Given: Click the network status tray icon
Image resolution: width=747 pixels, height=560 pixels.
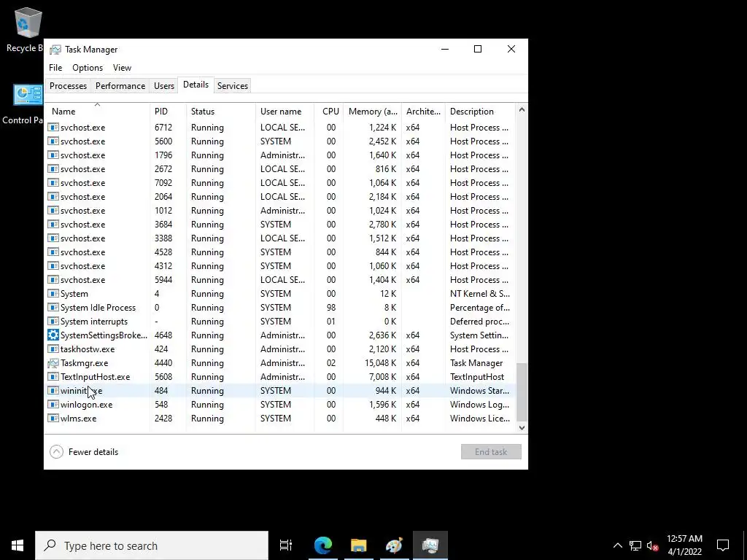Looking at the screenshot, I should 635,545.
